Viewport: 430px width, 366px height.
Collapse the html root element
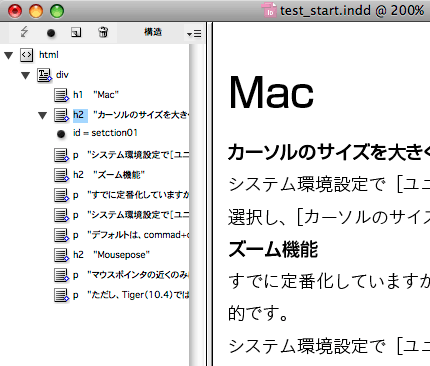click(x=9, y=55)
